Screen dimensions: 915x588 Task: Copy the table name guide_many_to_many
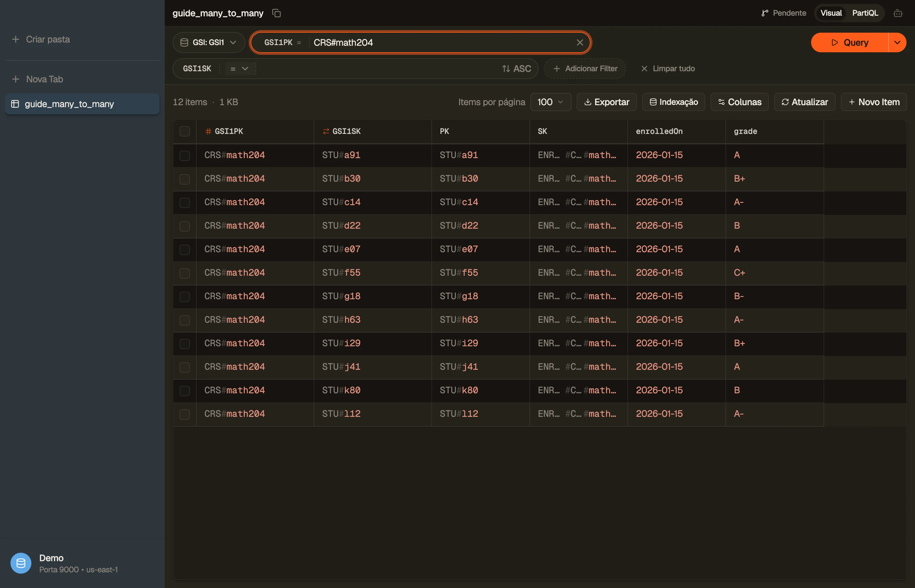[x=276, y=13]
